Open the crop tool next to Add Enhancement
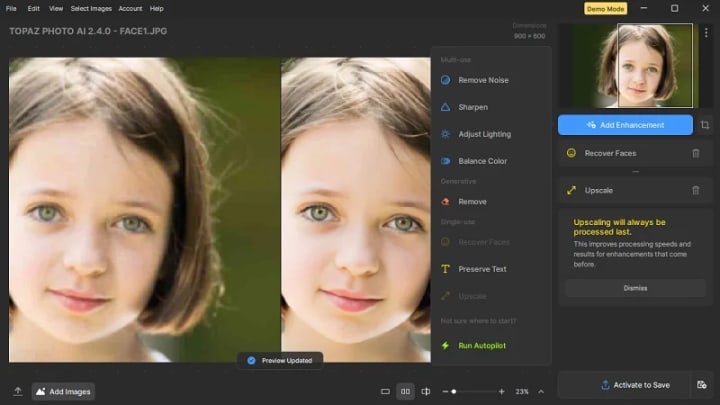Screen dimensions: 720x405 (x=705, y=125)
